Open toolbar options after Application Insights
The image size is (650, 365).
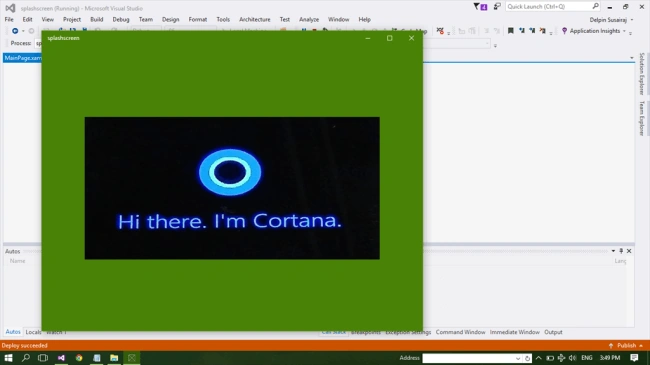point(630,32)
